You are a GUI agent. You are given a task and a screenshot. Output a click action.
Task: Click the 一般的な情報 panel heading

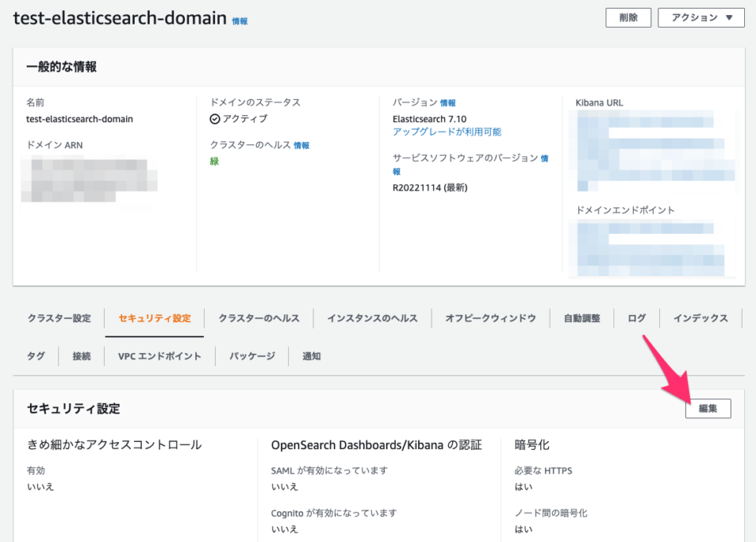(61, 66)
